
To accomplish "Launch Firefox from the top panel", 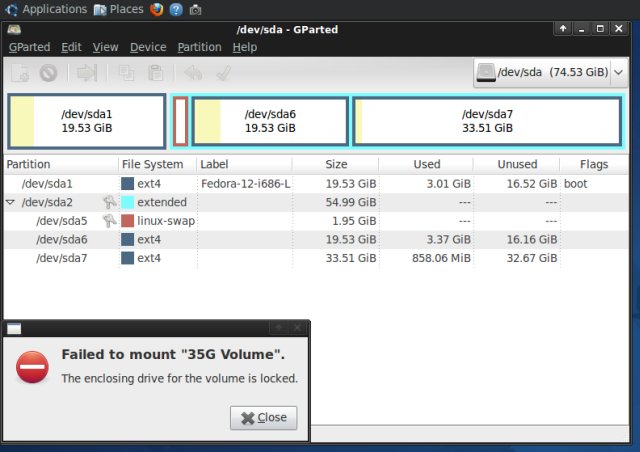I will pyautogui.click(x=156, y=9).
